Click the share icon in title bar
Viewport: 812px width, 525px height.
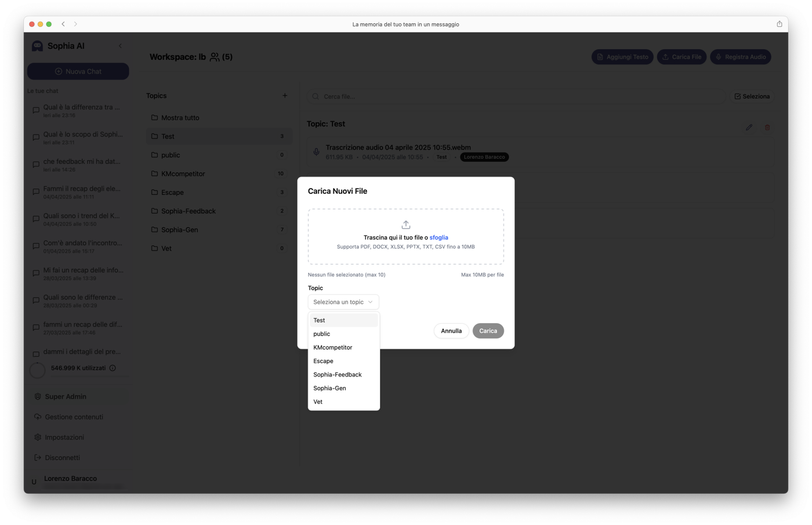[x=779, y=24]
